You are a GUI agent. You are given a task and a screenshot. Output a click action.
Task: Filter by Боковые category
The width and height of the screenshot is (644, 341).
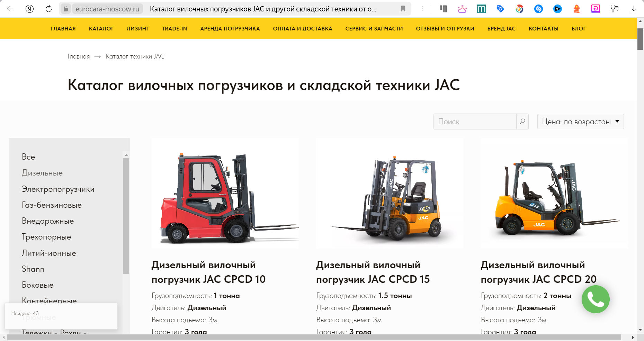(38, 285)
